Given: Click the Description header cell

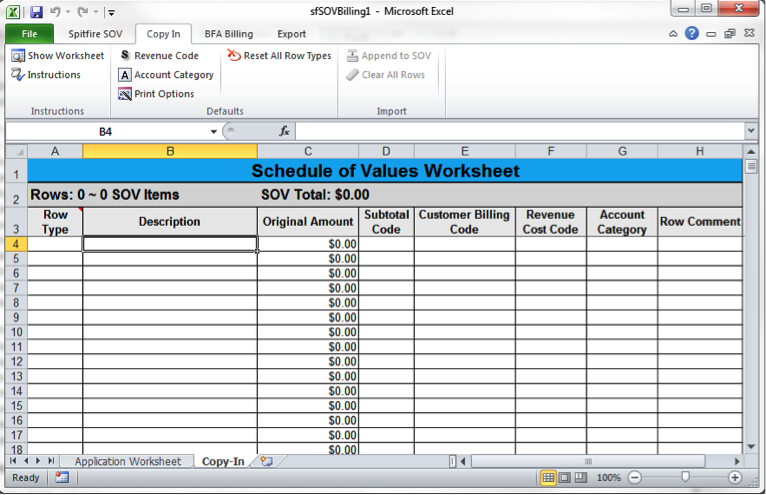Looking at the screenshot, I should click(x=170, y=222).
